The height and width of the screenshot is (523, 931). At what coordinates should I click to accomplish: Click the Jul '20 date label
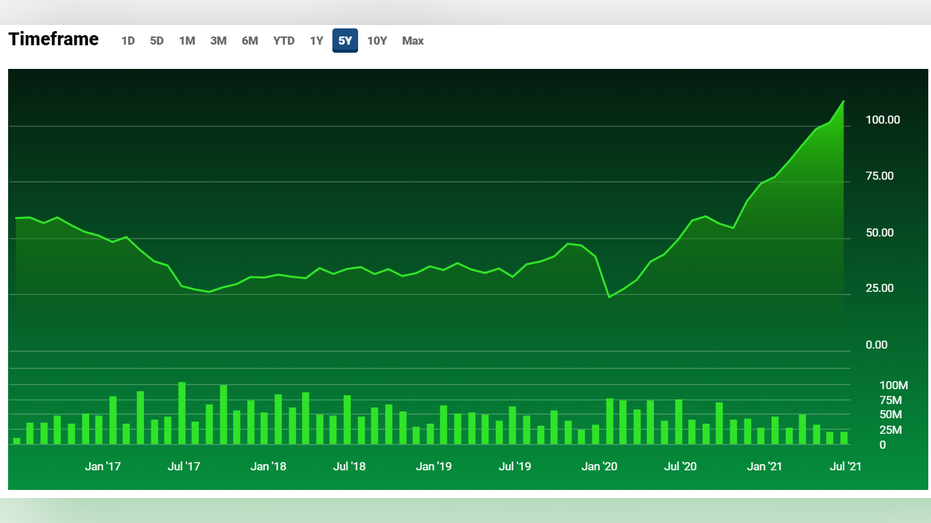(x=680, y=467)
